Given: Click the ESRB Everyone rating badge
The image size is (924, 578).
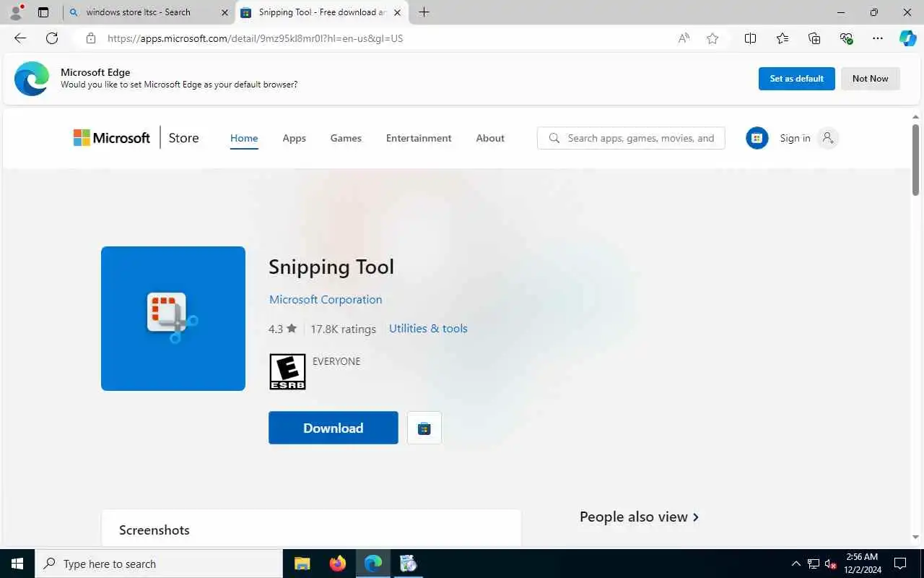Looking at the screenshot, I should (x=287, y=372).
